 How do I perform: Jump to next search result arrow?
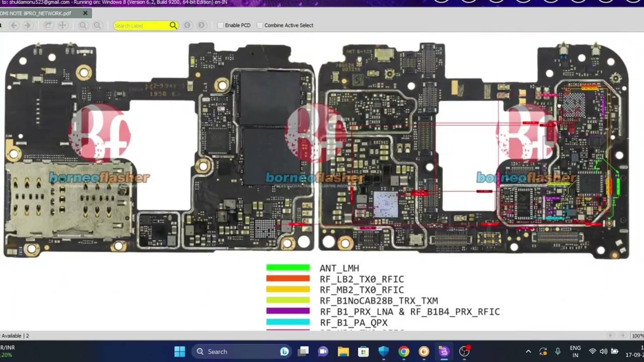201,25
